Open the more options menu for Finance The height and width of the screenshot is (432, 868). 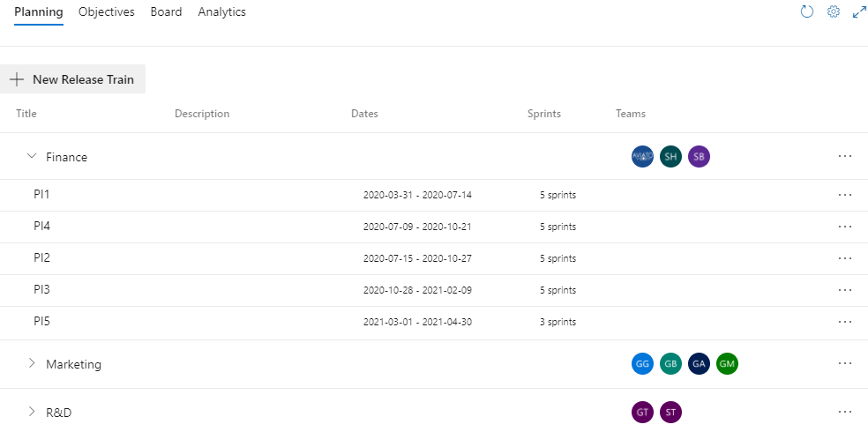click(845, 157)
